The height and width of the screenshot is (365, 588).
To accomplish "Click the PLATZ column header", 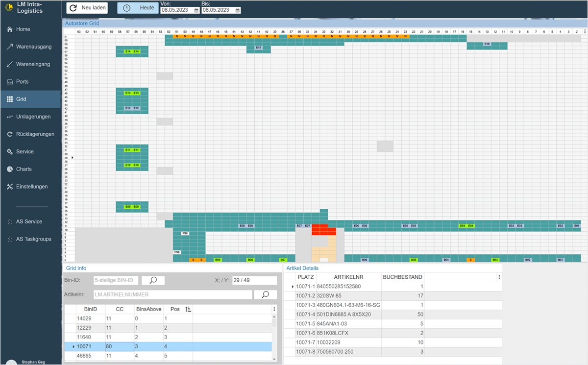I will (x=306, y=277).
